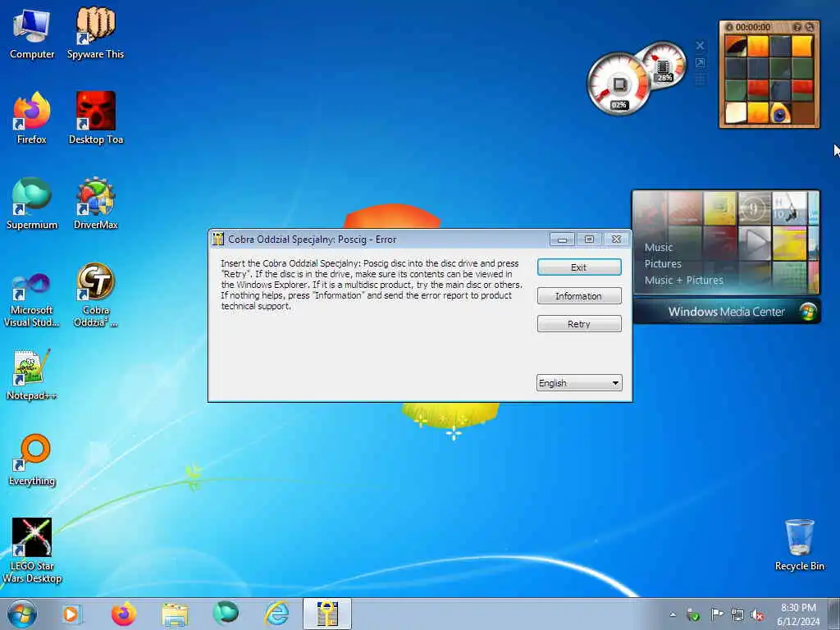Select Music in the Media Center gadget
840x630 pixels.
pos(659,248)
